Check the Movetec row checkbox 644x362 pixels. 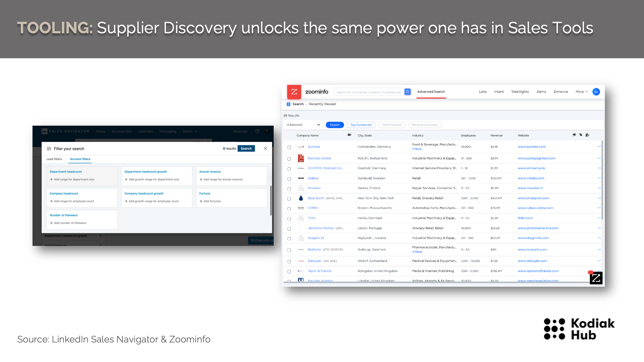click(289, 189)
